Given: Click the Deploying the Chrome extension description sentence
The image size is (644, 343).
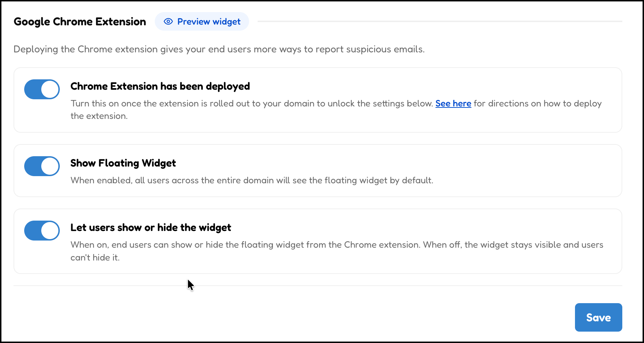Looking at the screenshot, I should 219,49.
